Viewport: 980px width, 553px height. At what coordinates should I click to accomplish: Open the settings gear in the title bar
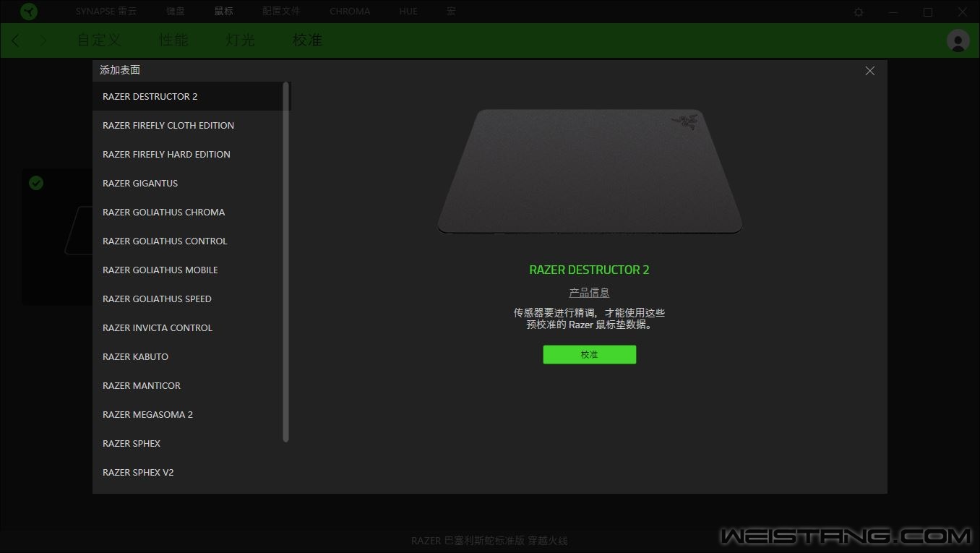(x=859, y=12)
